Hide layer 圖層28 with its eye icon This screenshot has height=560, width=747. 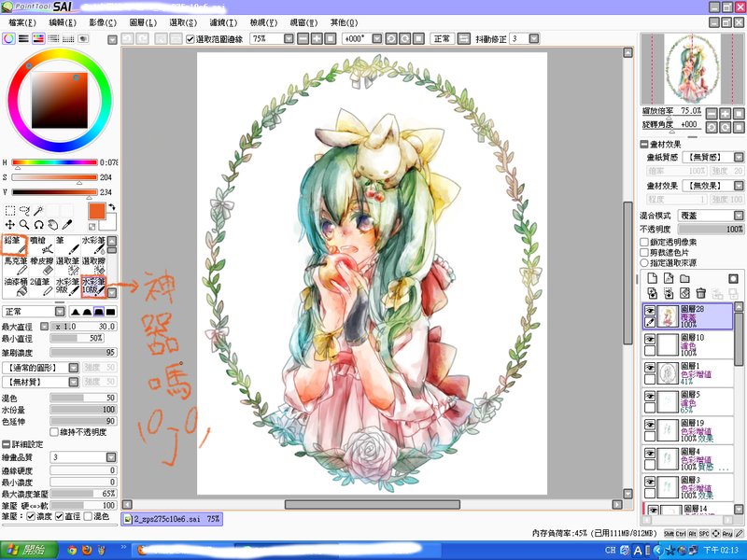point(650,311)
